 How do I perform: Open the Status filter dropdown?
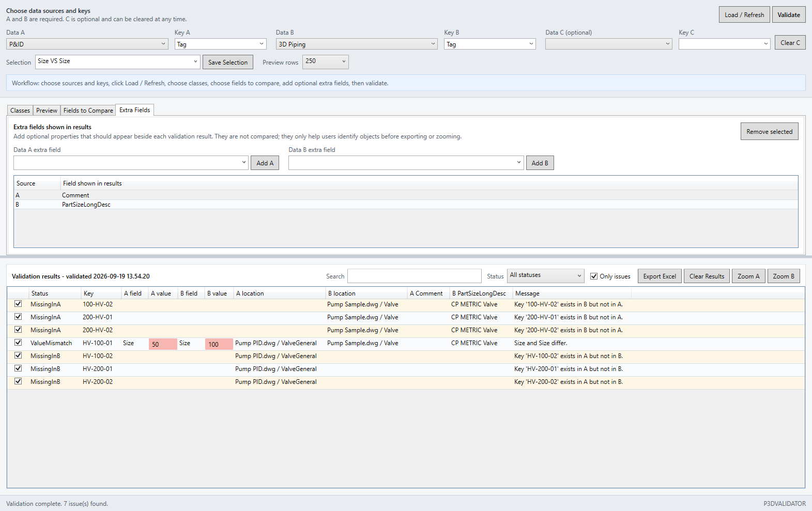click(x=546, y=275)
